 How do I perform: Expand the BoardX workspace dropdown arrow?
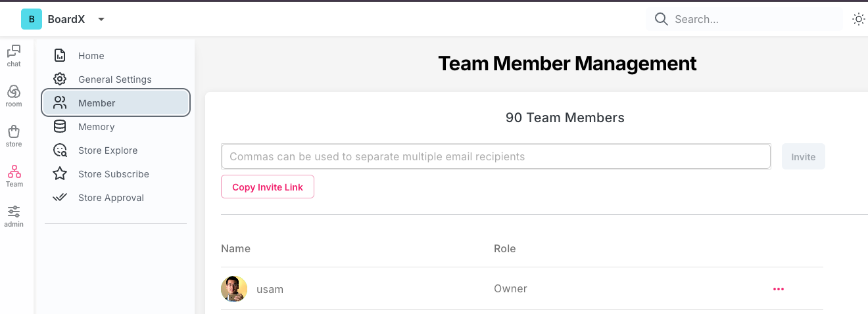[101, 19]
